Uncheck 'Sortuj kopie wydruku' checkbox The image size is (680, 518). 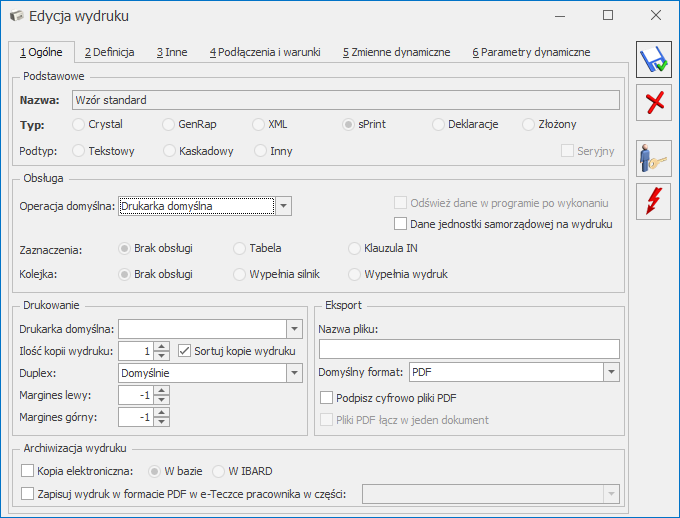click(x=184, y=351)
